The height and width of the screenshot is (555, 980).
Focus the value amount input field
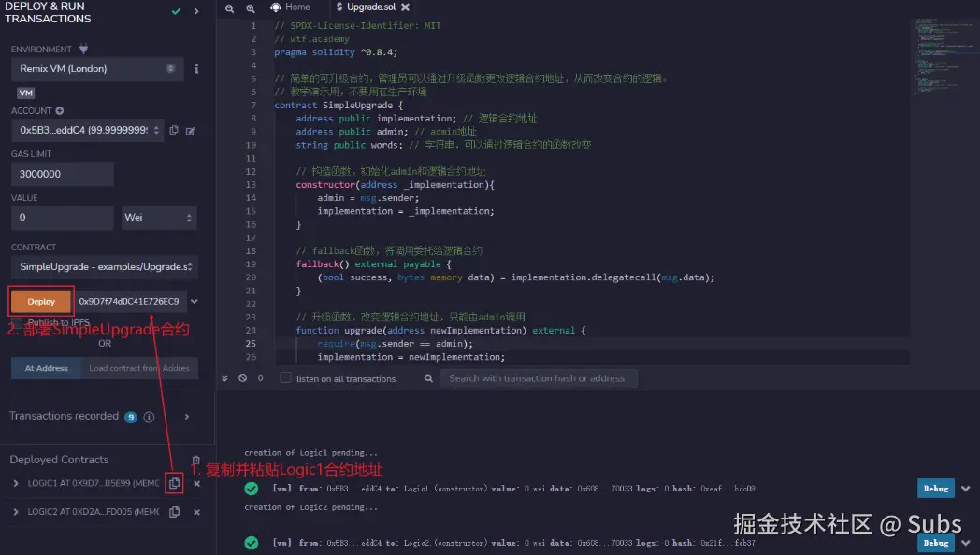[63, 218]
